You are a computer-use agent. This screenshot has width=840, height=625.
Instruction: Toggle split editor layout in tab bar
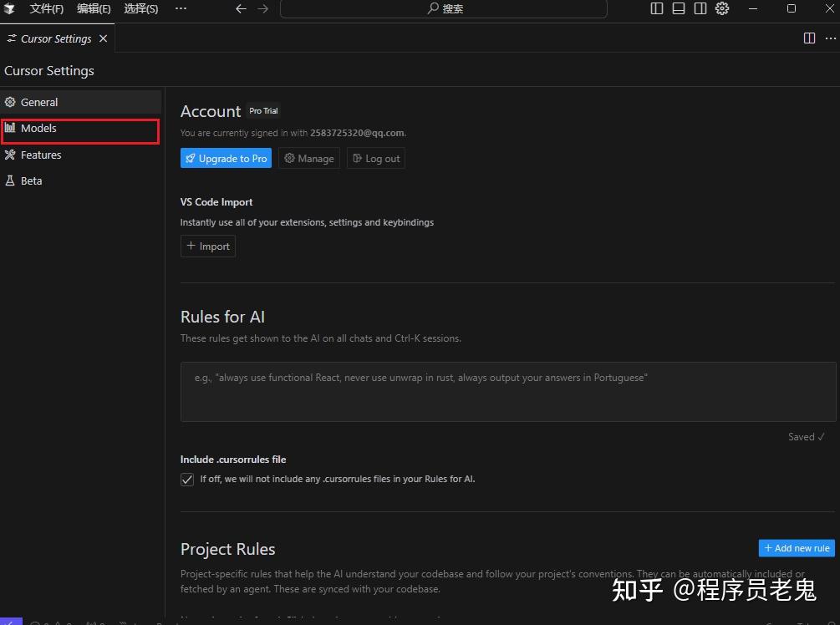808,38
